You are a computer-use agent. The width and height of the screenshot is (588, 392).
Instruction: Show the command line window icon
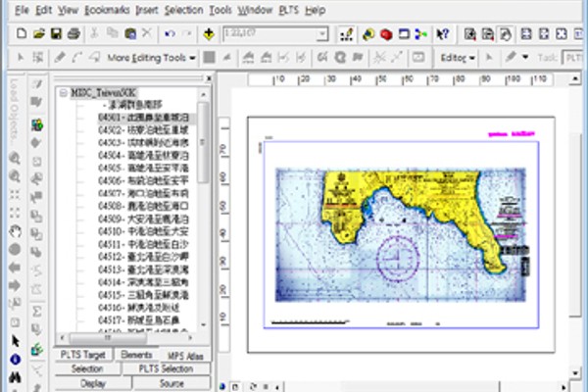pos(404,34)
